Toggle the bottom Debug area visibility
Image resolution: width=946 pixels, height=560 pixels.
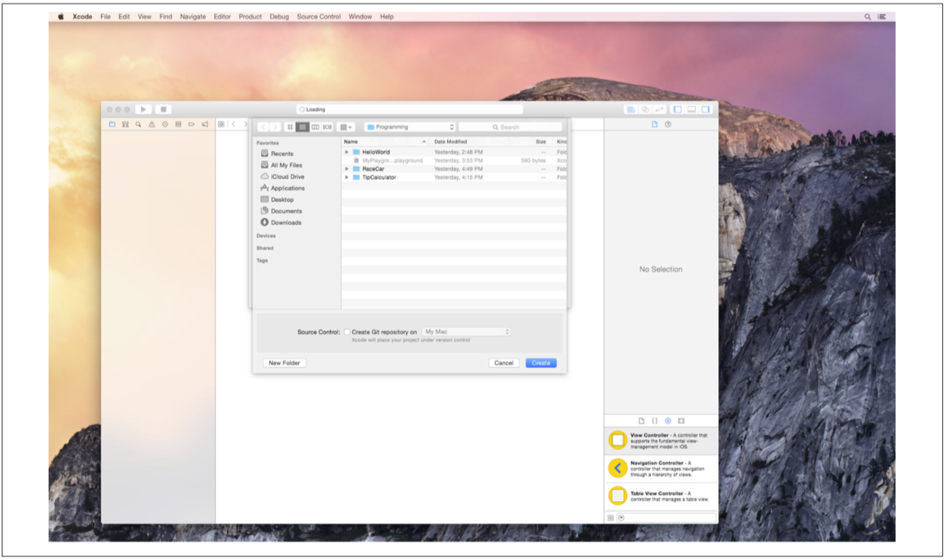[x=691, y=110]
